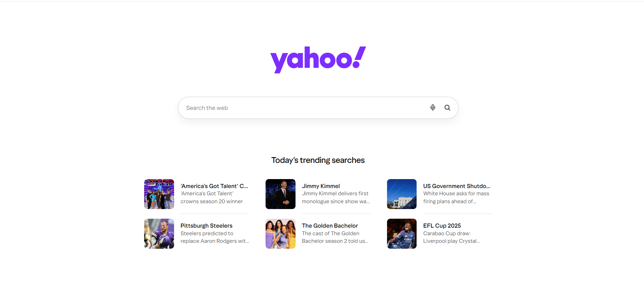Image resolution: width=644 pixels, height=301 pixels.
Task: Read 'White House asks for mass firing' text
Action: (x=456, y=198)
